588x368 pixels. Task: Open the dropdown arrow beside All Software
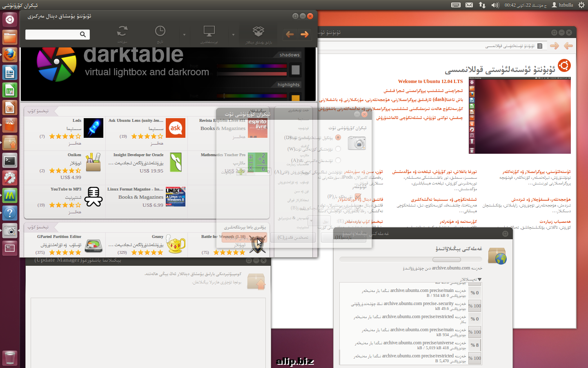pyautogui.click(x=233, y=35)
